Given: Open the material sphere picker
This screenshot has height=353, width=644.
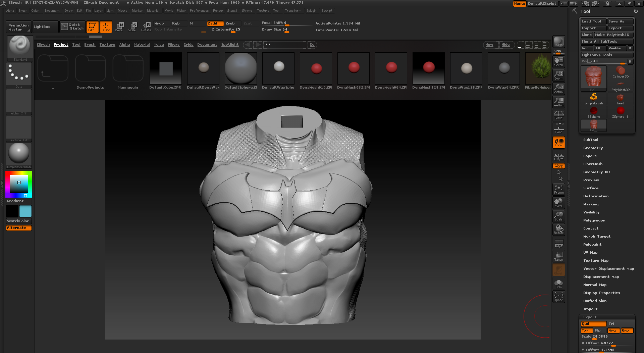Looking at the screenshot, I should tap(19, 156).
